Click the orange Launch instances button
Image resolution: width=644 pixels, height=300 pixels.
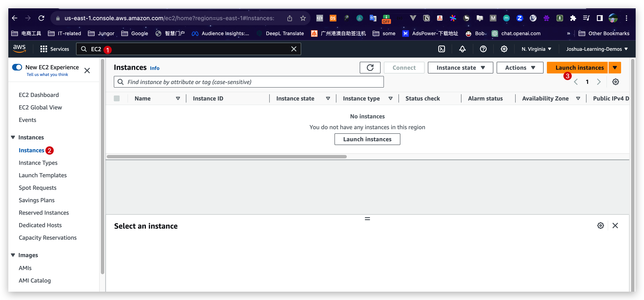[x=580, y=67]
